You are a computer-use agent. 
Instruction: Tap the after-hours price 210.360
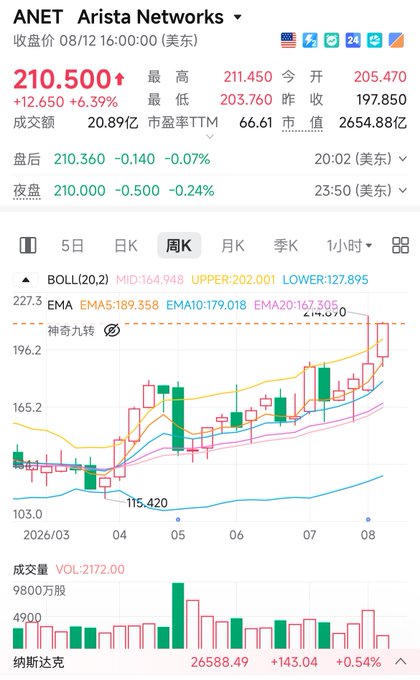click(x=79, y=159)
